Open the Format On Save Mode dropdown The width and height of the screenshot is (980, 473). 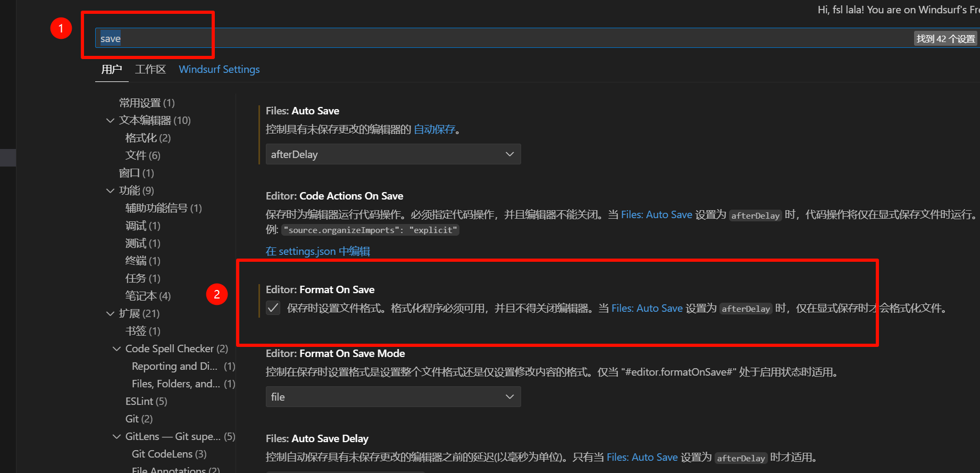pos(393,397)
